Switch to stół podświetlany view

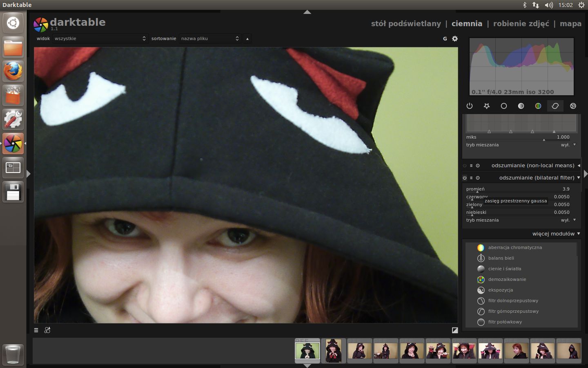pos(405,24)
